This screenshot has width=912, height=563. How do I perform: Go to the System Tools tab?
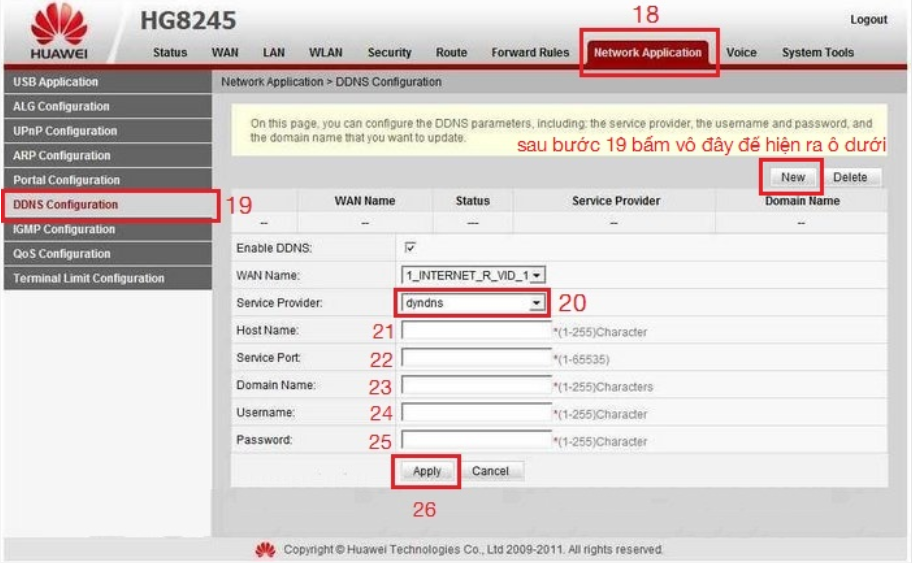pyautogui.click(x=817, y=53)
